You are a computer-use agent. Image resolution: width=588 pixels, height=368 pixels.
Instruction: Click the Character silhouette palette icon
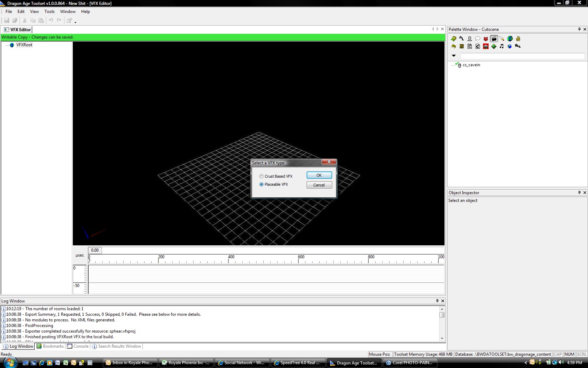[470, 39]
